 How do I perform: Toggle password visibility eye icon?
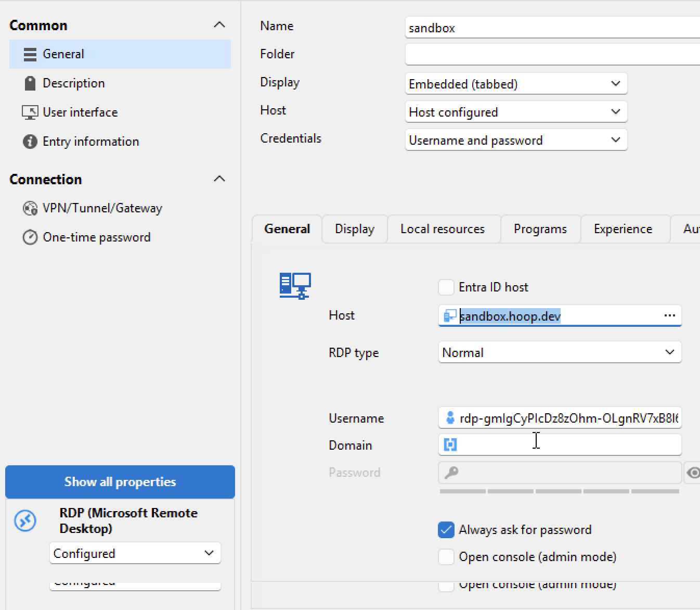[693, 473]
